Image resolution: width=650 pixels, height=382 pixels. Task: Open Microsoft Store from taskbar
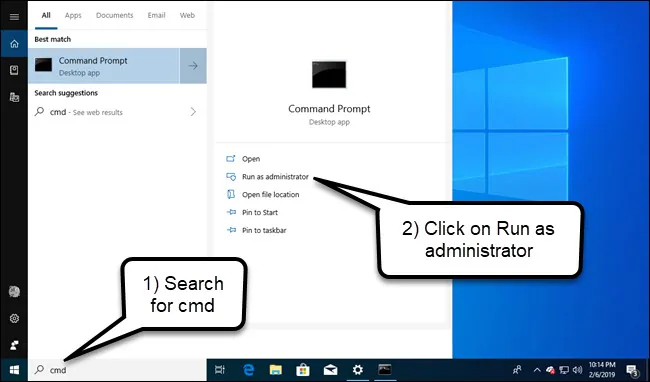point(303,370)
